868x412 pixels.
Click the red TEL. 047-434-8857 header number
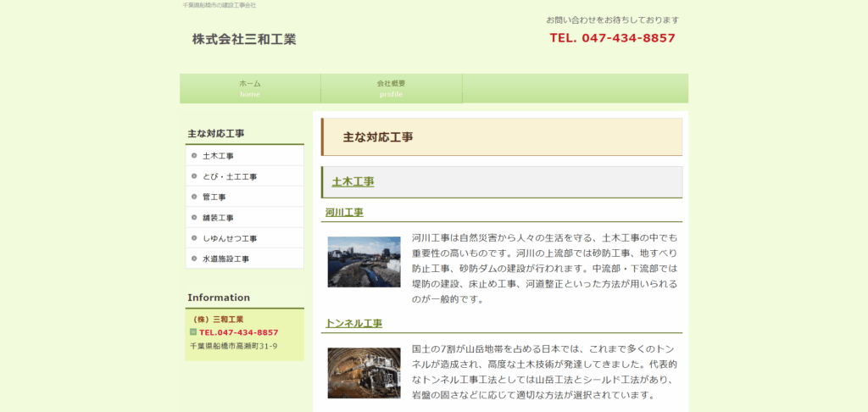click(612, 38)
